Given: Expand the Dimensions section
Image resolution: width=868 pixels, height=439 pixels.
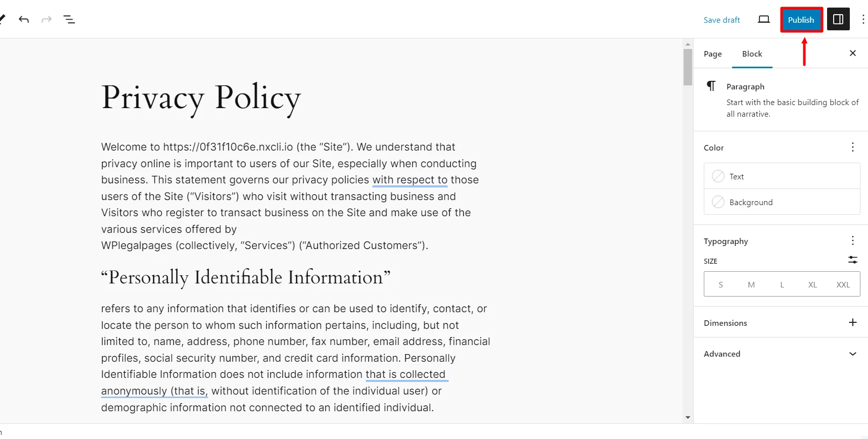Looking at the screenshot, I should 853,322.
